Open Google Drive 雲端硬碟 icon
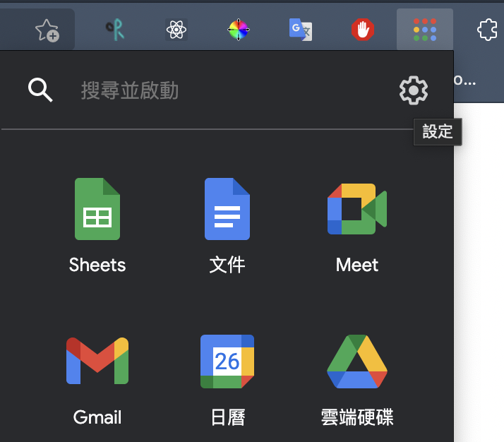504x442 pixels. (357, 362)
